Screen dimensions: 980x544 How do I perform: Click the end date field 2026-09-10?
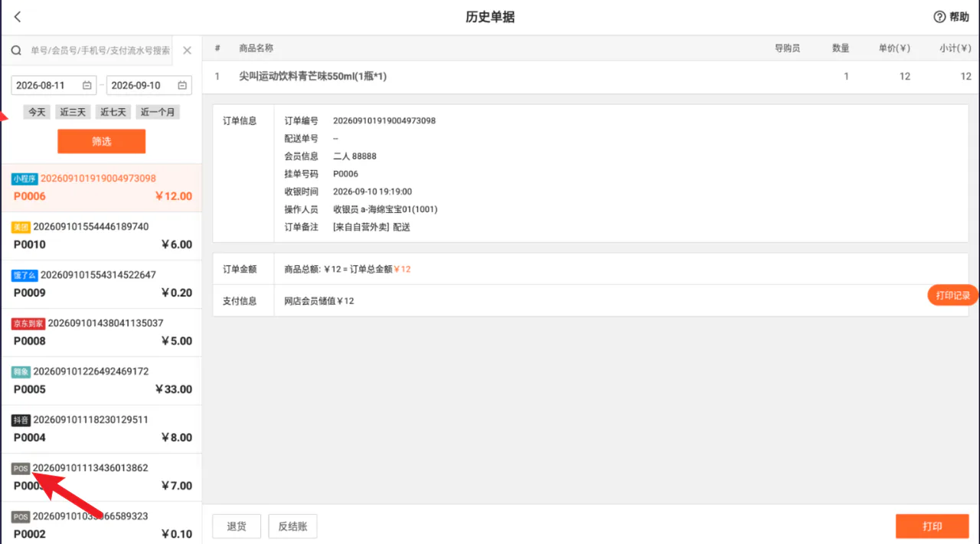149,85
